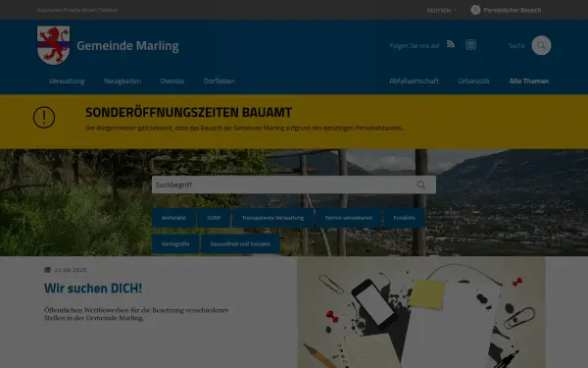Click the Gemeinde Marling title link
This screenshot has width=588, height=368.
[127, 45]
